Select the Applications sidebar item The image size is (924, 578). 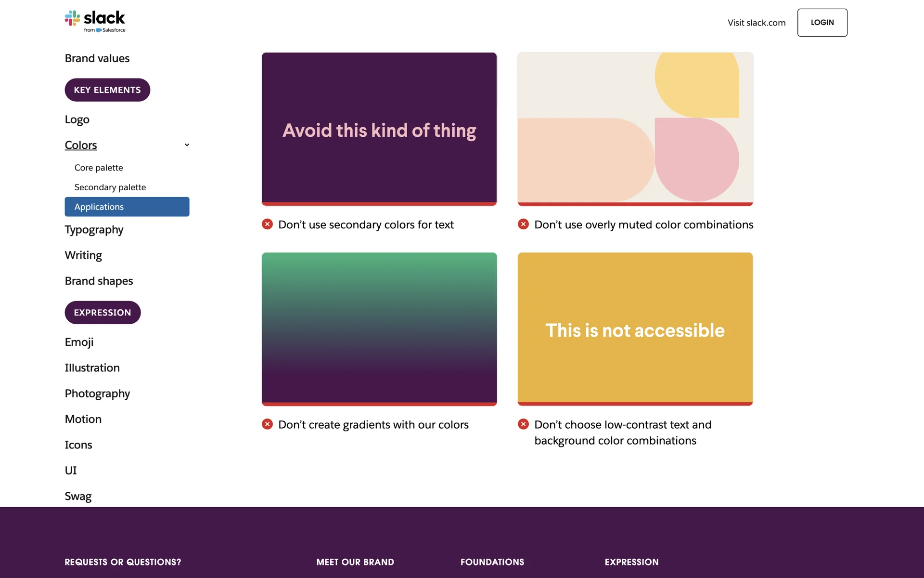click(x=127, y=207)
